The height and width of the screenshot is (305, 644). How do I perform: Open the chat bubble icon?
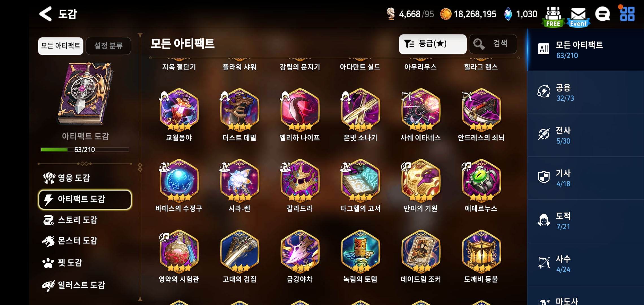(x=602, y=14)
